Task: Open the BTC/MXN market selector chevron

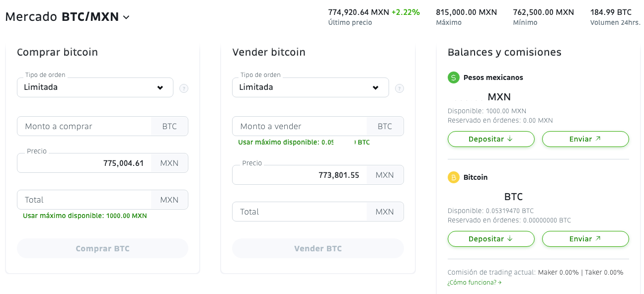Action: pos(126,17)
